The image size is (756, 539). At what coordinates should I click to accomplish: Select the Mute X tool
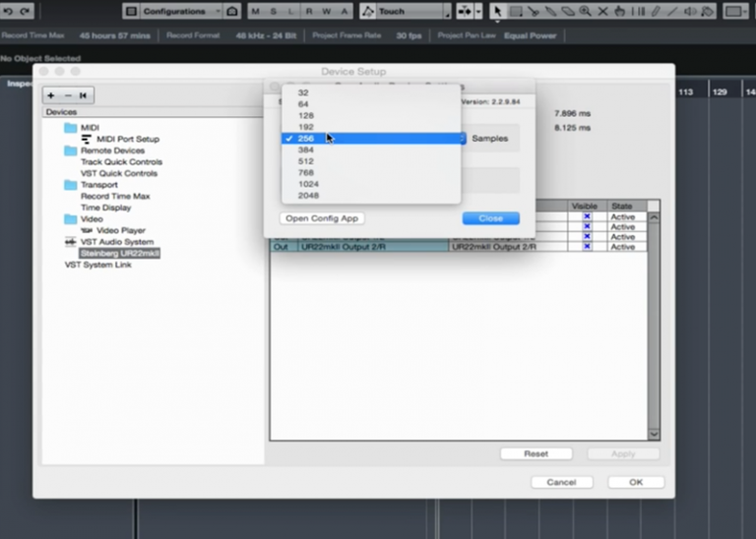[602, 12]
